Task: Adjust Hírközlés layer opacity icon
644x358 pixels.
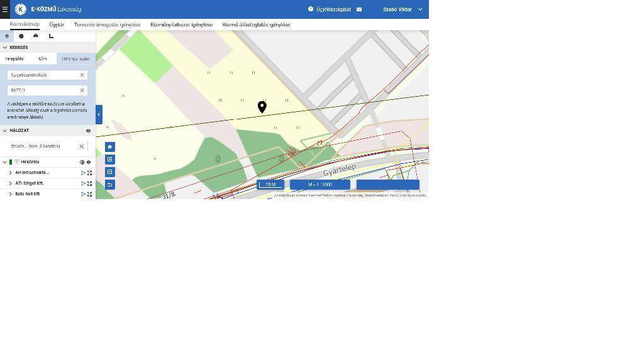Action: pos(82,162)
